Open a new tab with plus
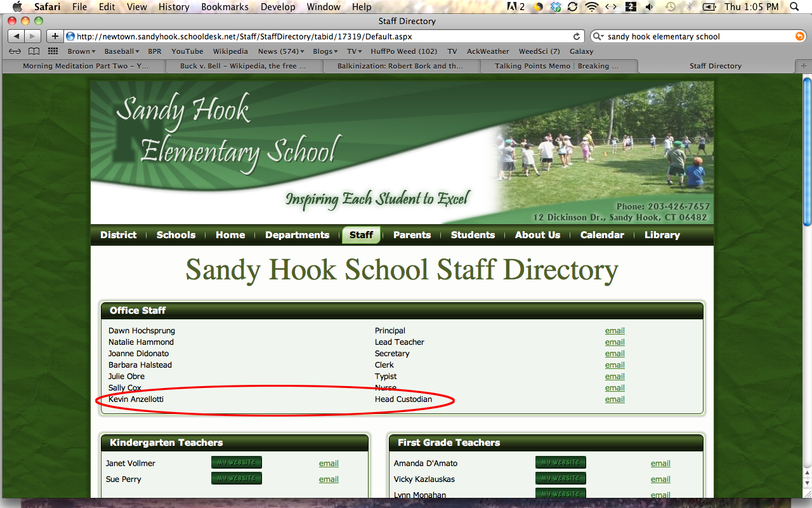Viewport: 812px width, 508px height. point(803,66)
